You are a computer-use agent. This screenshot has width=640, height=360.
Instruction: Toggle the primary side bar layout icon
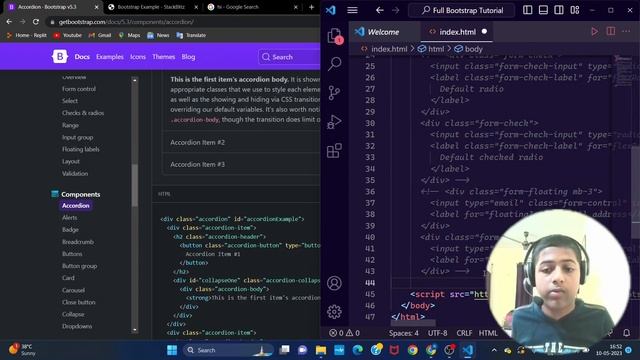pos(527,10)
